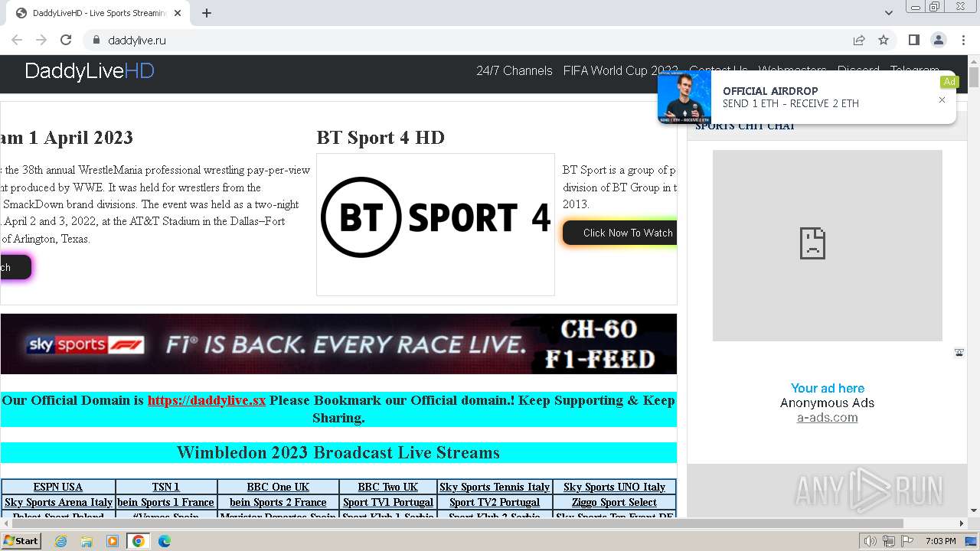This screenshot has width=980, height=551.
Task: Open the side panel icon
Action: click(914, 40)
